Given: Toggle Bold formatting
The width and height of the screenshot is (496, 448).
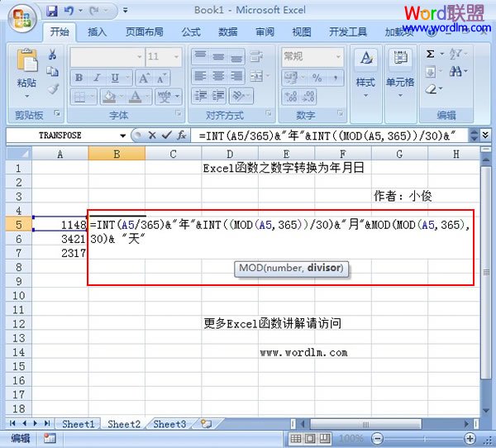Looking at the screenshot, I should click(79, 78).
